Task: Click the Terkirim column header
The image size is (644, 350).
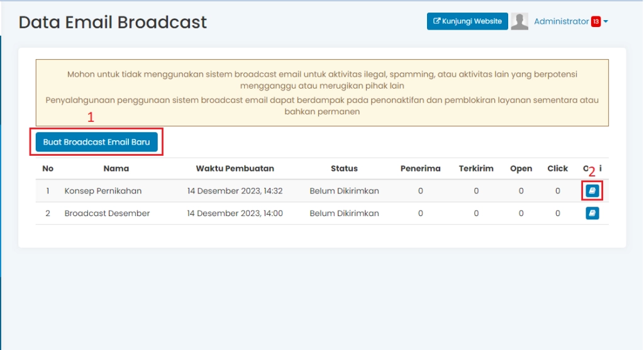Action: [x=476, y=168]
